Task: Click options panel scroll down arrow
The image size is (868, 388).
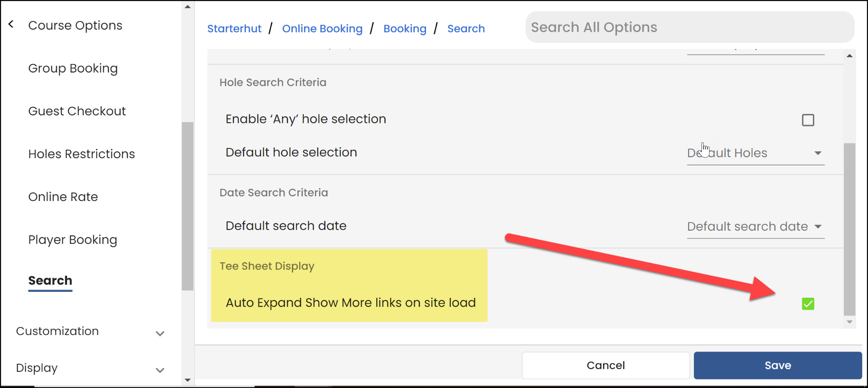Action: click(849, 322)
